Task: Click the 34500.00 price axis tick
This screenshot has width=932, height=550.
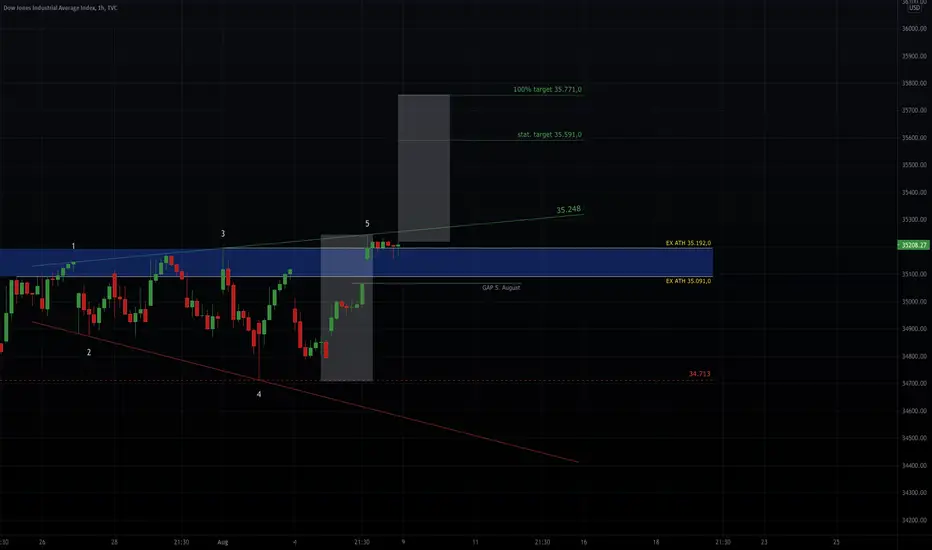Action: (x=914, y=438)
